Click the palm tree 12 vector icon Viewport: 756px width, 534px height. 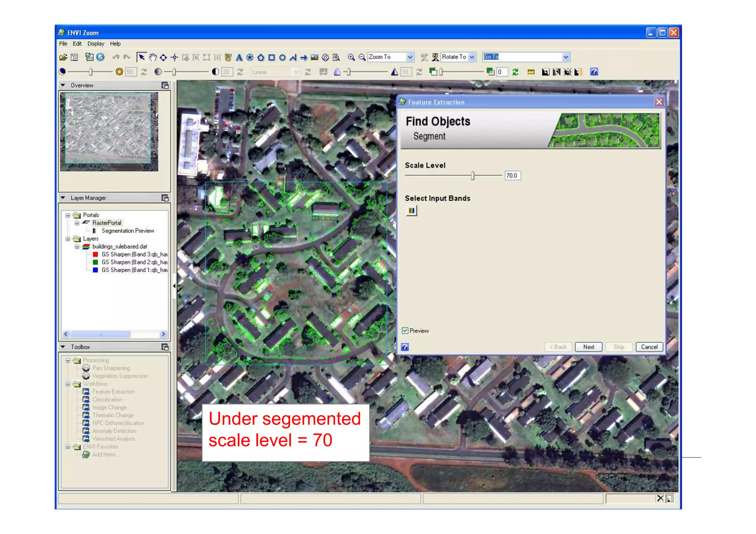point(228,57)
